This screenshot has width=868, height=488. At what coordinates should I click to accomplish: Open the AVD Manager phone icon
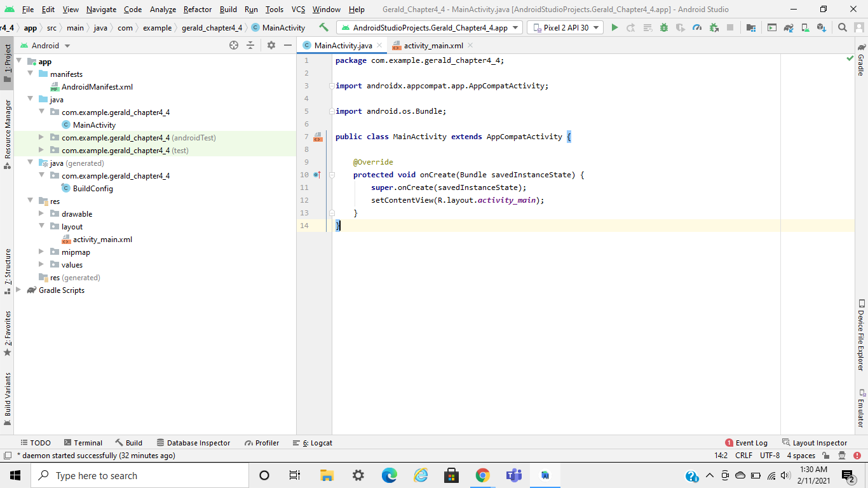(805, 28)
